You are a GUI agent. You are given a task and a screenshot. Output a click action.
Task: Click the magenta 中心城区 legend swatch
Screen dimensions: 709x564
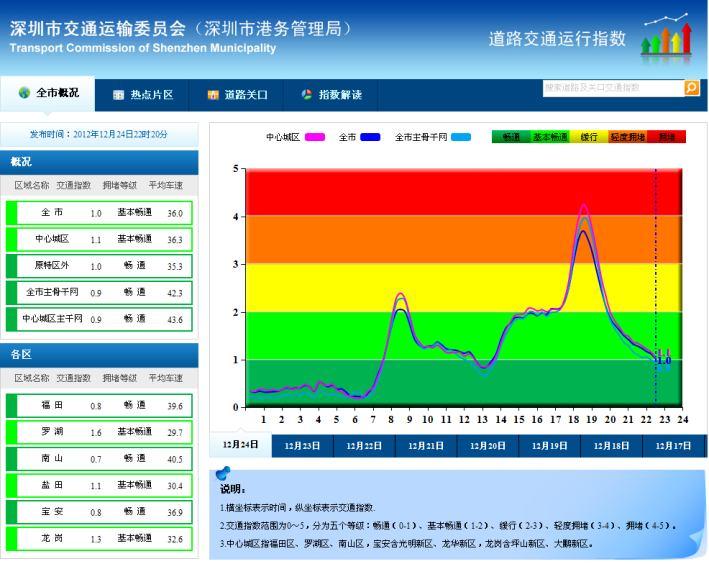[x=315, y=137]
